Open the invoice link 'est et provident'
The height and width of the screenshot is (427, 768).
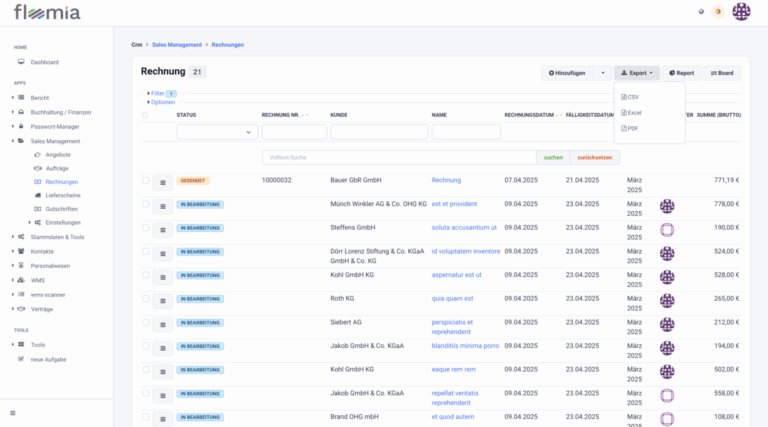455,204
